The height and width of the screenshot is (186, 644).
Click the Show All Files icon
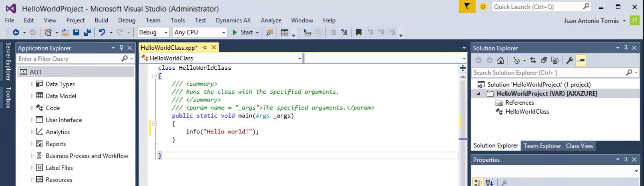point(555,60)
